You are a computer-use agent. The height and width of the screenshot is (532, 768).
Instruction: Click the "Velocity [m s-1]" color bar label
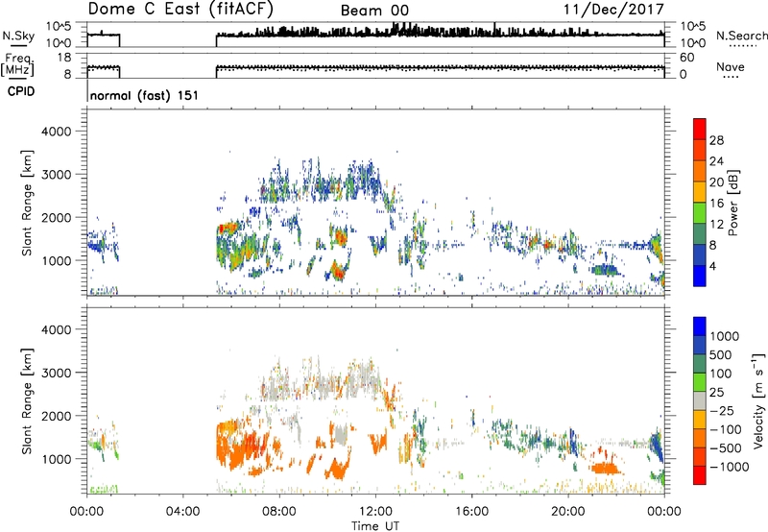click(x=758, y=400)
